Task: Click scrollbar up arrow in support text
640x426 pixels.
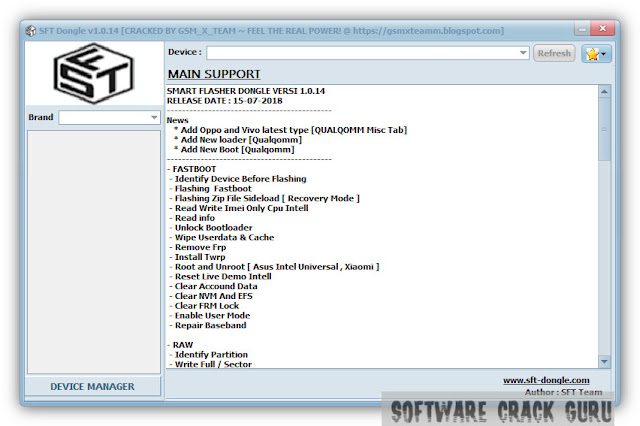Action: pos(604,91)
